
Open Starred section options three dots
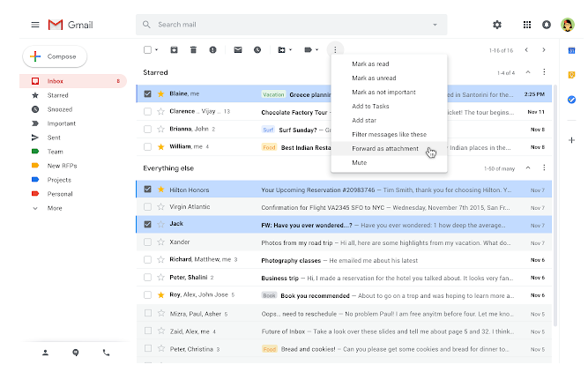tap(544, 72)
